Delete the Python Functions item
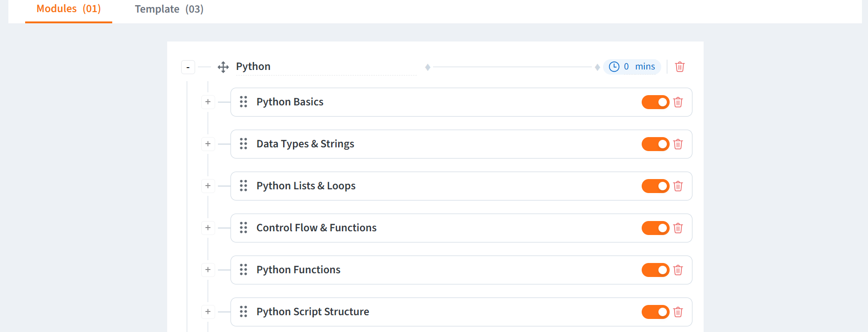This screenshot has width=868, height=332. 678,270
